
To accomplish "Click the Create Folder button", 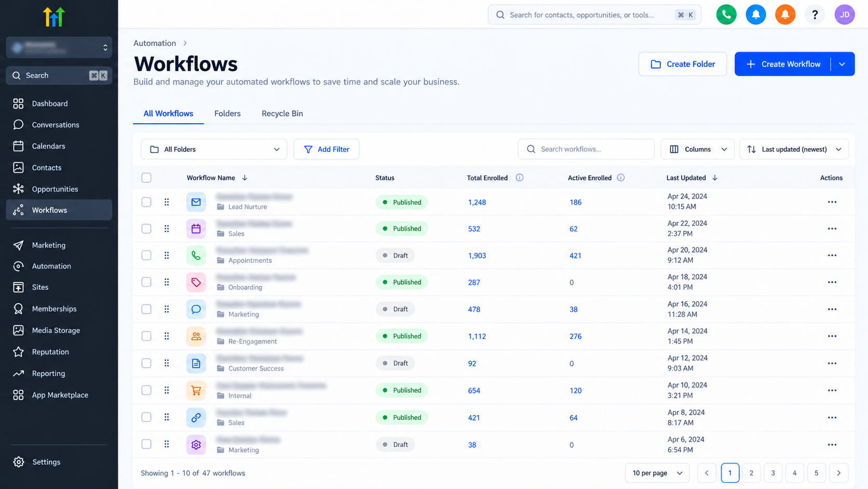I will 683,64.
